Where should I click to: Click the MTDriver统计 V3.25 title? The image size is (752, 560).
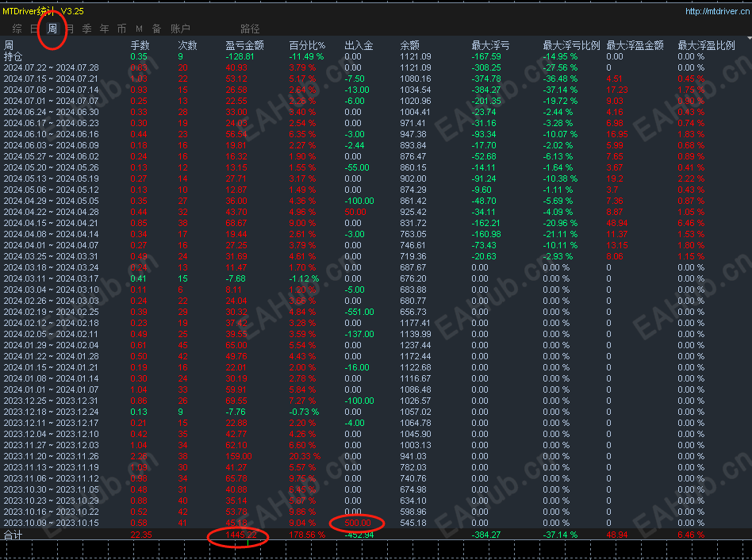point(43,11)
